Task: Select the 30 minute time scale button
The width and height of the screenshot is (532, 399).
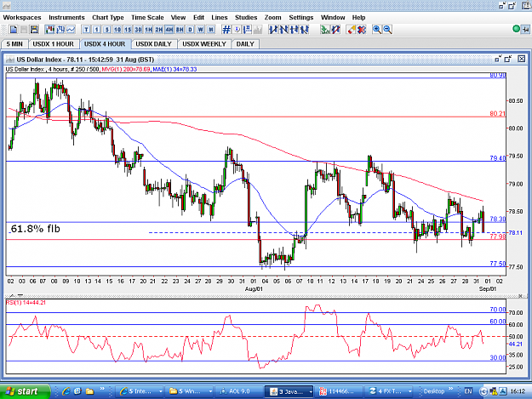Action: pyautogui.click(x=138, y=30)
